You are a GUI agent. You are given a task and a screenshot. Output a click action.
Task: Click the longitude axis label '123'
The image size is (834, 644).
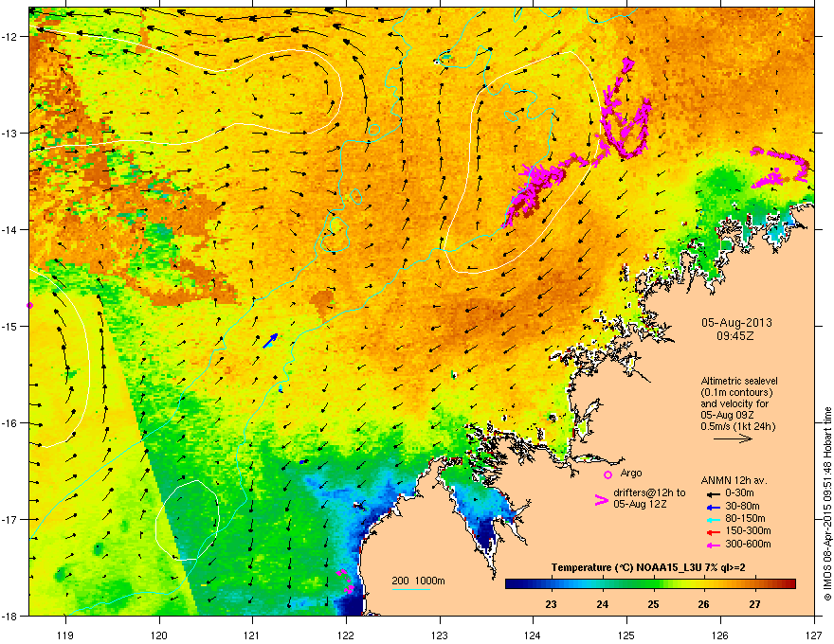point(440,635)
